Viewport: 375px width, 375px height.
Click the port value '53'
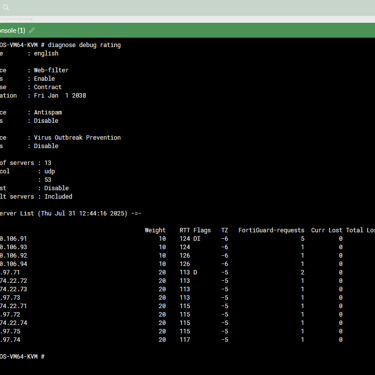click(48, 180)
